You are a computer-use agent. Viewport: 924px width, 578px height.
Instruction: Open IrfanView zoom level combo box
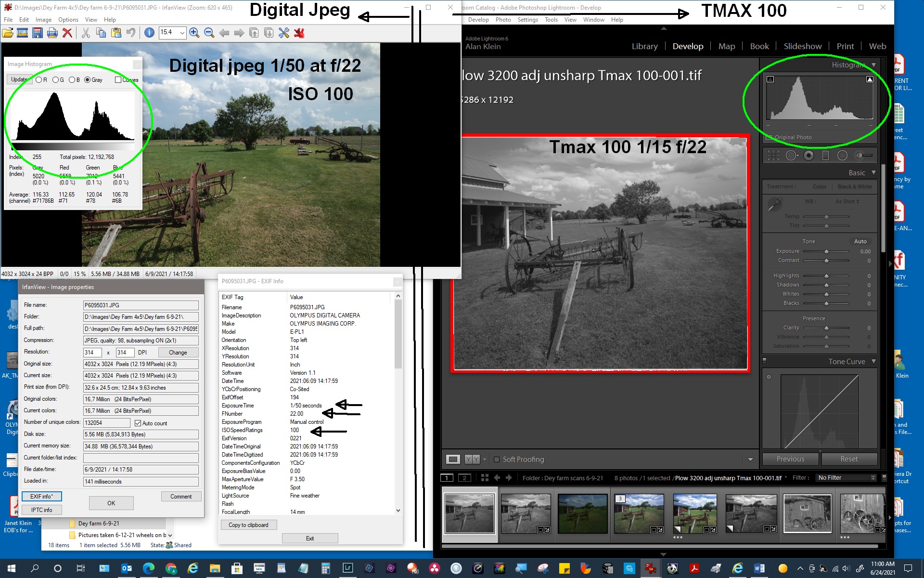click(x=172, y=33)
